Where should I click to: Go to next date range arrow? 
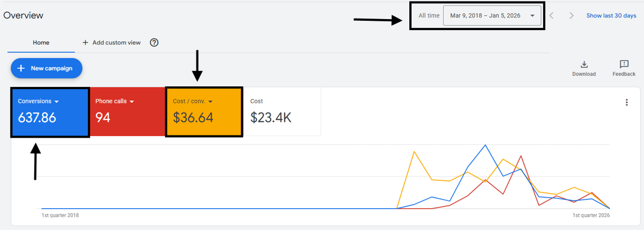(571, 16)
